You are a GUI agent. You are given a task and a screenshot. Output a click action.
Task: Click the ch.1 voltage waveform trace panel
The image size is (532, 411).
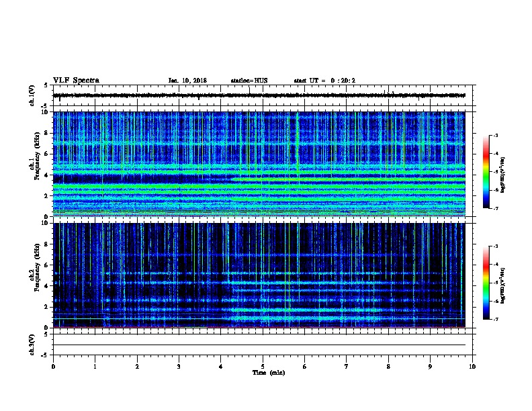[263, 95]
